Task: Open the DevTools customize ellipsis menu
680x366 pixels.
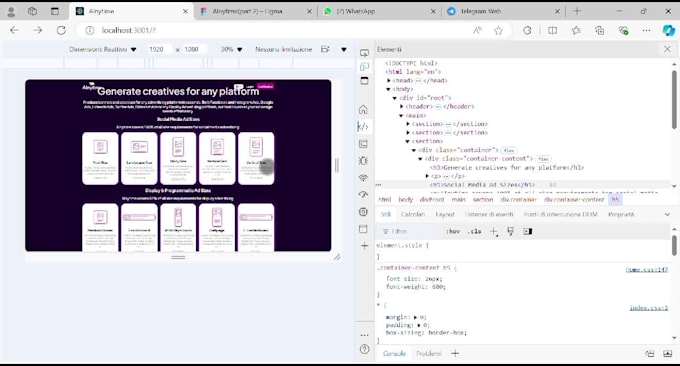Action: click(364, 335)
